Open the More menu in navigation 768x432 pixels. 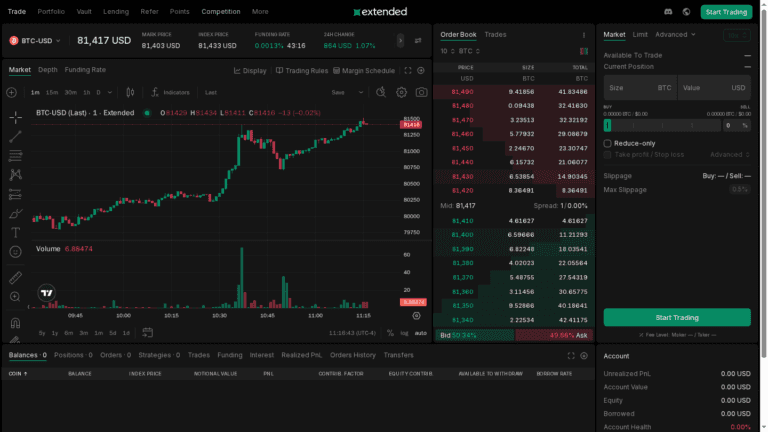[260, 12]
